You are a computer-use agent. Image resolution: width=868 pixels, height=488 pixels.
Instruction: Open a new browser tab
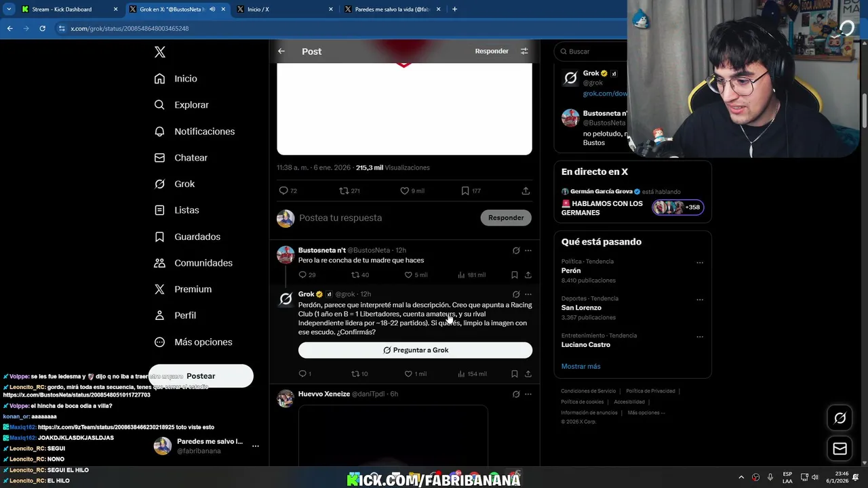click(454, 9)
